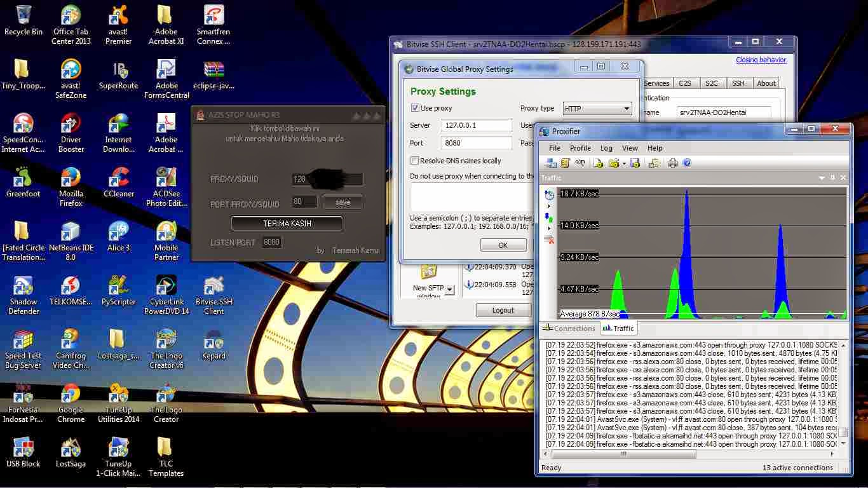Open the Closing behavior link
This screenshot has height=488, width=868.
(761, 60)
